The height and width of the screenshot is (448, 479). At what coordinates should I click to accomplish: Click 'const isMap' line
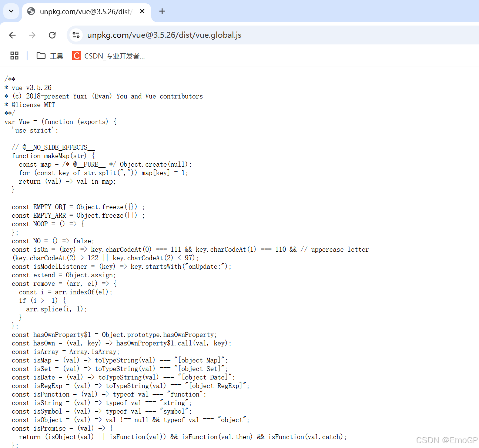(x=120, y=360)
